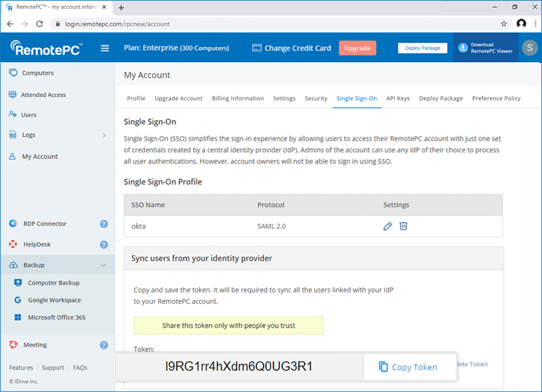
Task: Bookmark page with the star icon
Action: 503,24
